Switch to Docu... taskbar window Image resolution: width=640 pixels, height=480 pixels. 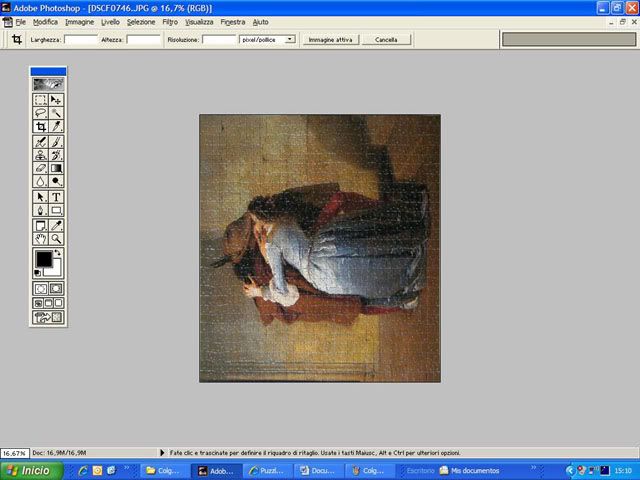[x=318, y=471]
